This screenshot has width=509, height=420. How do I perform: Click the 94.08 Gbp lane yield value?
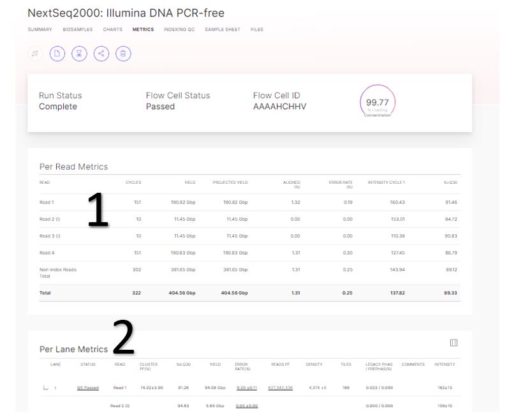(x=215, y=387)
